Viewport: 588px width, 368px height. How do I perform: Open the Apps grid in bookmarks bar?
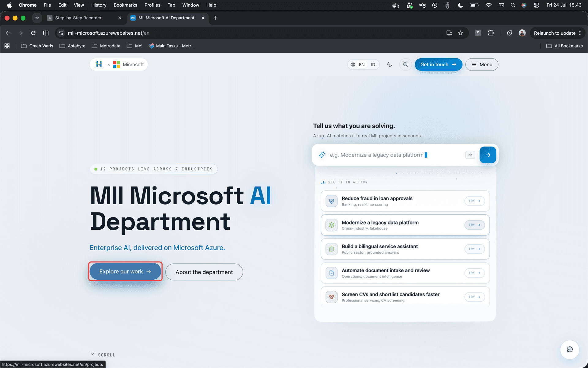click(x=7, y=46)
